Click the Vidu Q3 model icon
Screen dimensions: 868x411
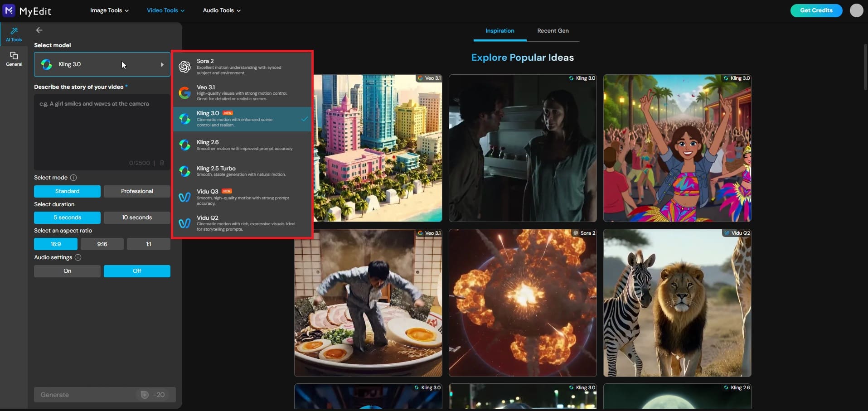point(184,197)
